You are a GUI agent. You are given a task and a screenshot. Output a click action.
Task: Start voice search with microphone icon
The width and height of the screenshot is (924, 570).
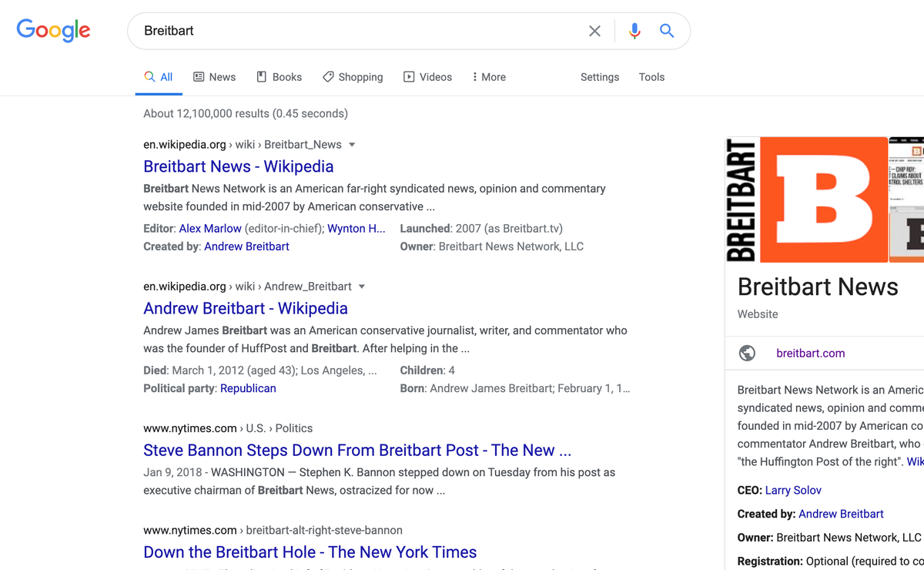point(634,31)
